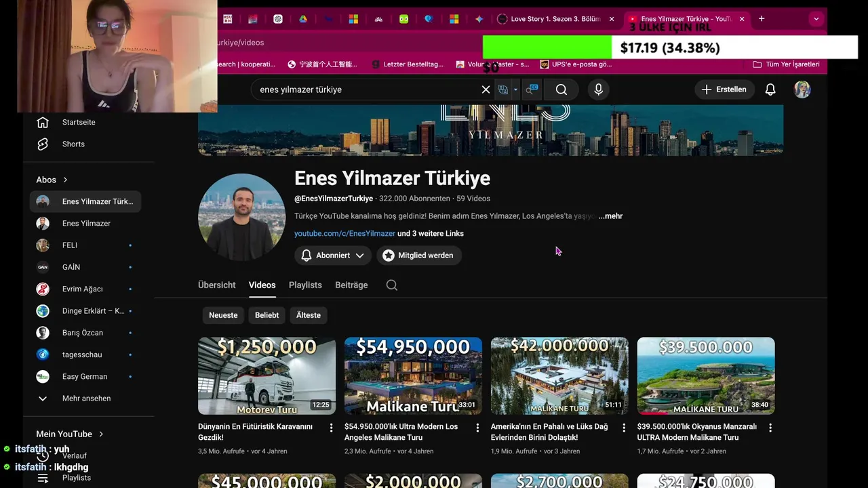Open the pinned Gemini sparkle tab
Image resolution: width=868 pixels, height=488 pixels.
[479, 19]
